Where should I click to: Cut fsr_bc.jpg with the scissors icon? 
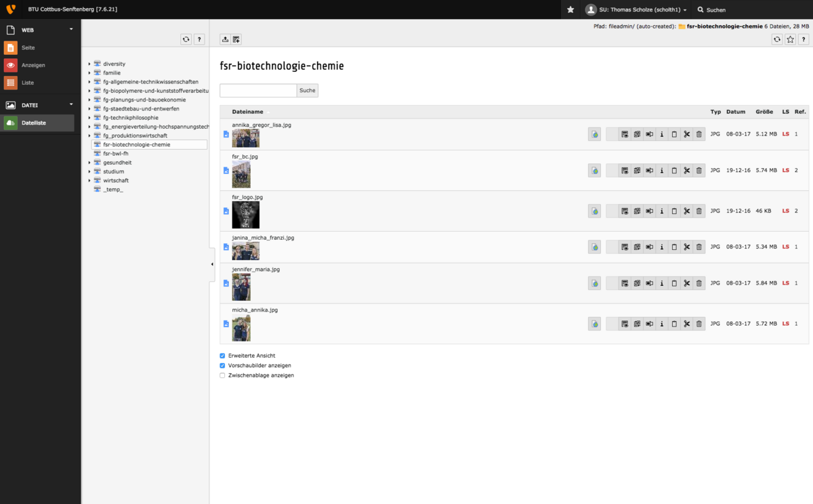click(686, 170)
